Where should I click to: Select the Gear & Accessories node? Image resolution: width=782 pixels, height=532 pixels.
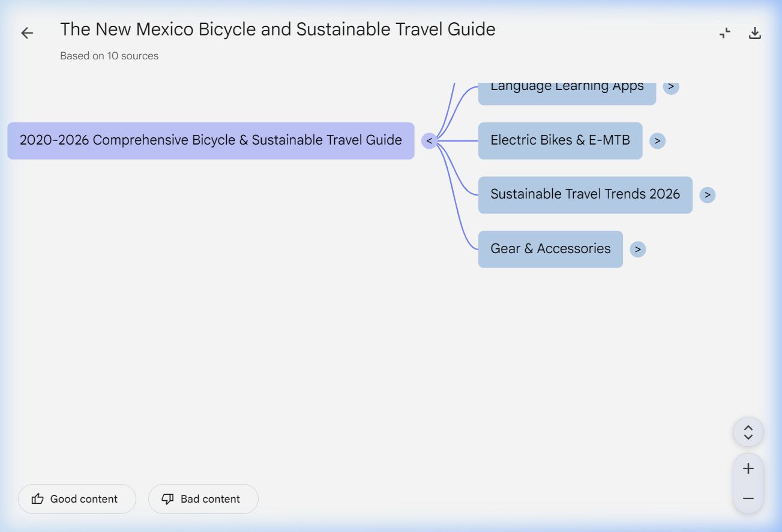coord(550,250)
